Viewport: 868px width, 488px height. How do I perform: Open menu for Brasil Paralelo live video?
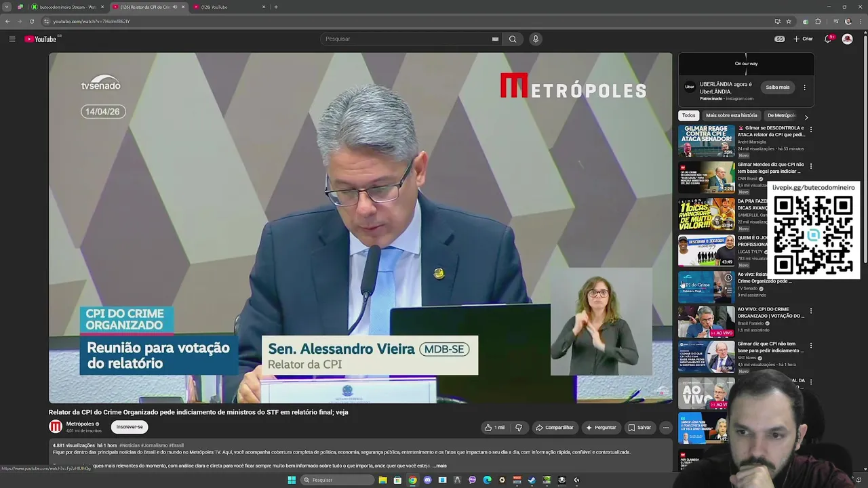(810, 311)
